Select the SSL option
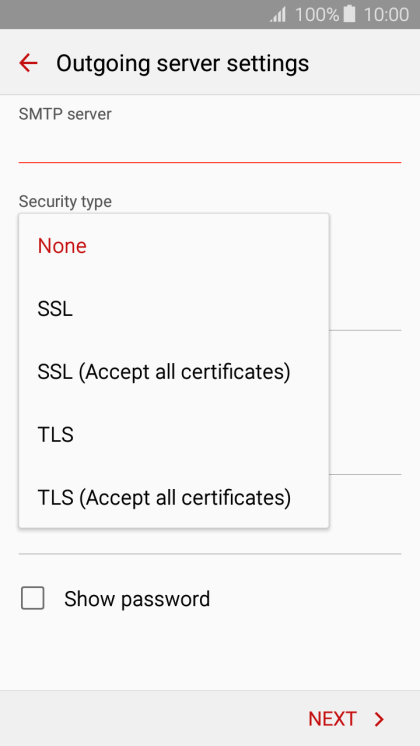 (174, 309)
